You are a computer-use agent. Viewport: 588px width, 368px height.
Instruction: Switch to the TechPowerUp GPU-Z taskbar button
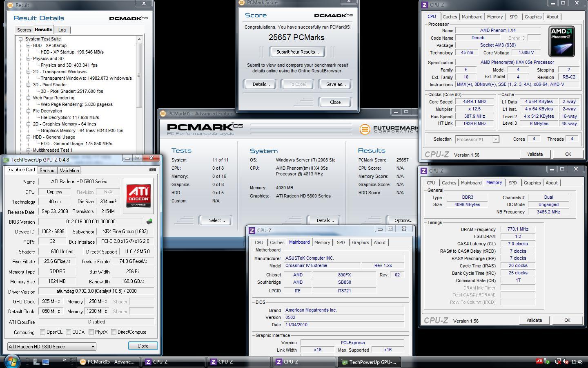coord(370,362)
